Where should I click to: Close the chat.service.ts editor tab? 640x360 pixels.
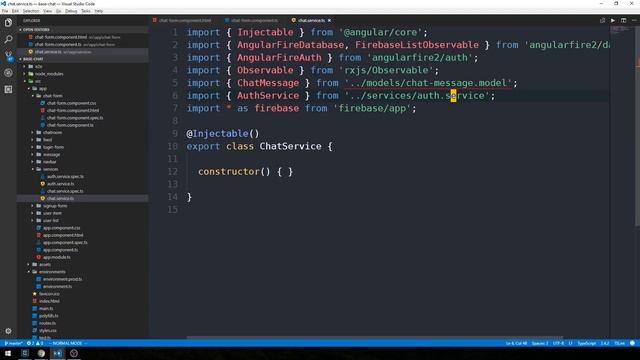(x=329, y=20)
